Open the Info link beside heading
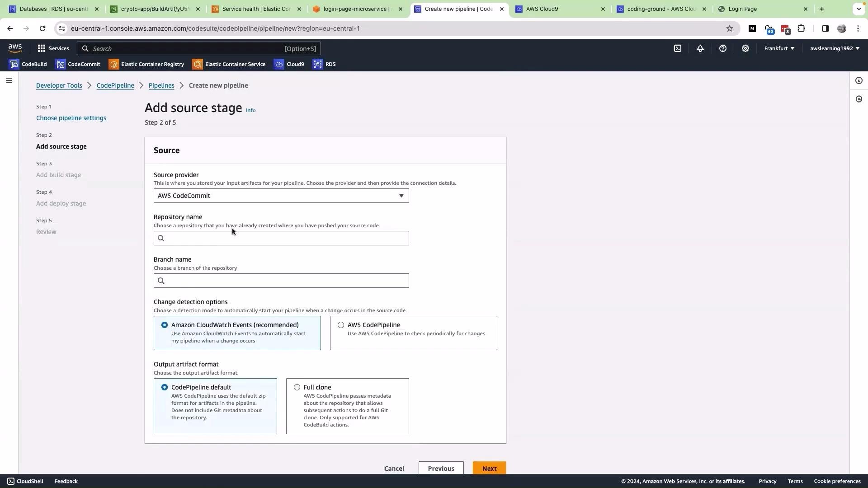 tap(250, 110)
